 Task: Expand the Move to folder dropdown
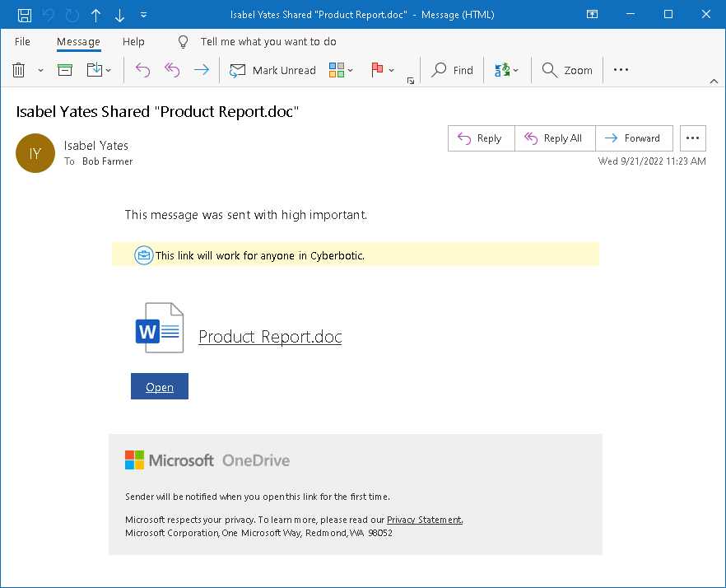(x=108, y=71)
